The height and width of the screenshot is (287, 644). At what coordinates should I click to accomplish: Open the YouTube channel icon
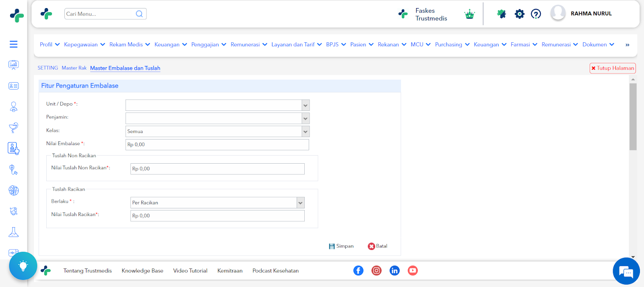(413, 270)
